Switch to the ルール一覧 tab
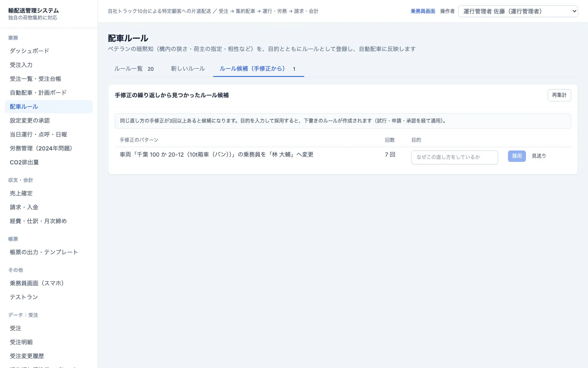Viewport: 588px width, 368px height. pos(134,69)
